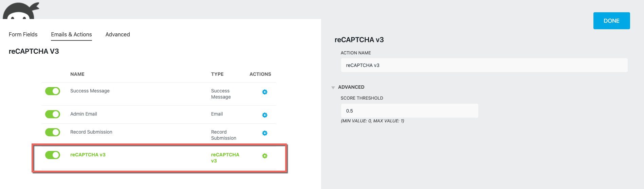This screenshot has height=189, width=644.
Task: Click the Action Name text field
Action: (x=484, y=65)
